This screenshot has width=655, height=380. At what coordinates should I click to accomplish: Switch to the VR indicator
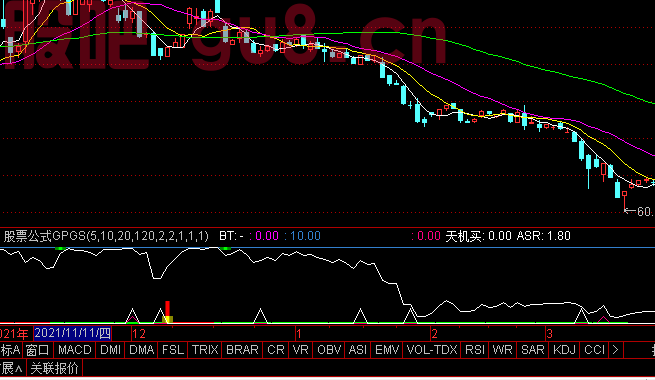(301, 350)
